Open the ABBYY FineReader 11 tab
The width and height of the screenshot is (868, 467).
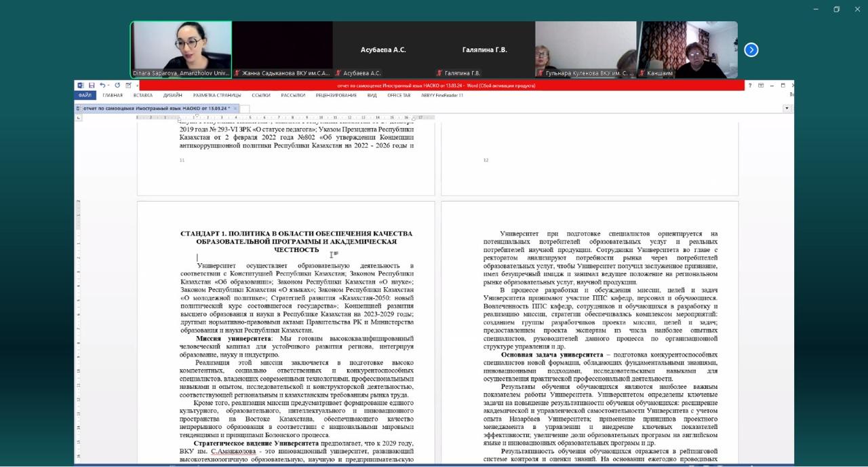tap(442, 96)
